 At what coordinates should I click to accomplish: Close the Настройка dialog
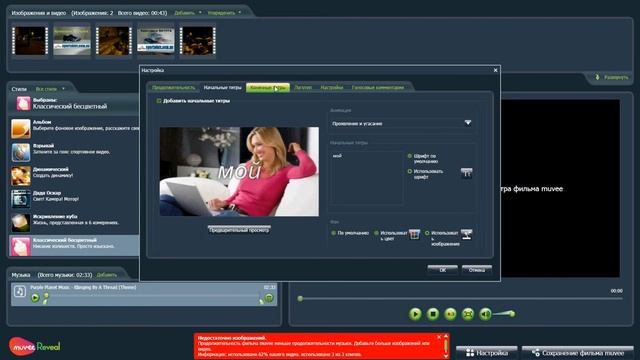click(496, 70)
